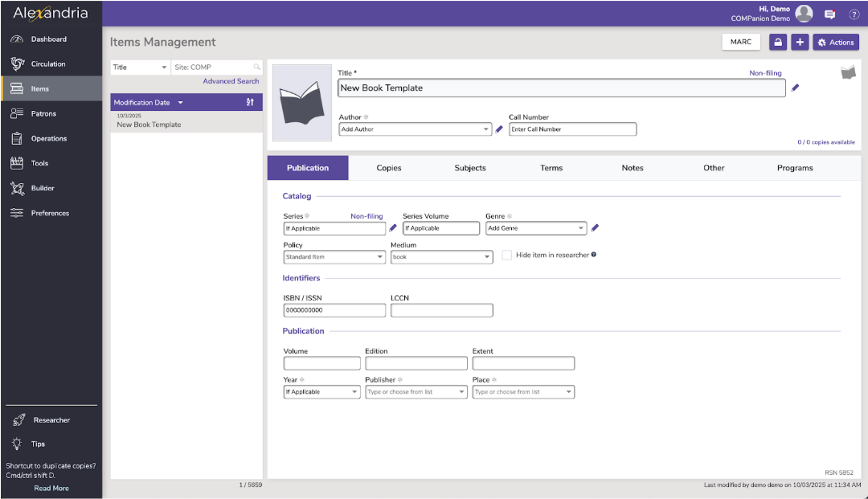Open the Medium dropdown showing book

pos(441,256)
